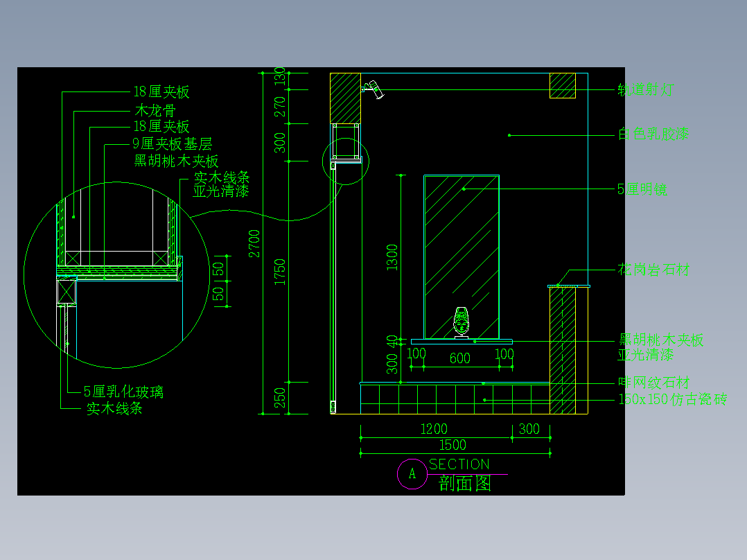
Task: Click the bottom-left '实木线条' label
Action: (114, 408)
